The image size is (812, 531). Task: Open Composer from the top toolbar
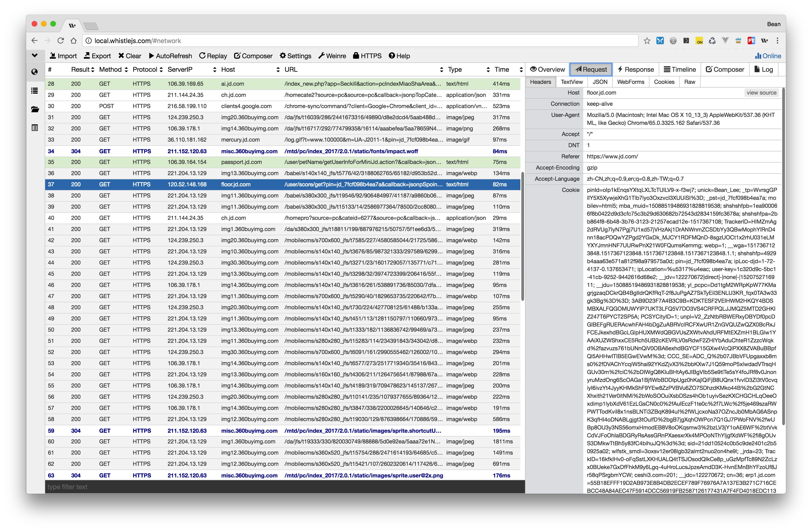click(253, 56)
